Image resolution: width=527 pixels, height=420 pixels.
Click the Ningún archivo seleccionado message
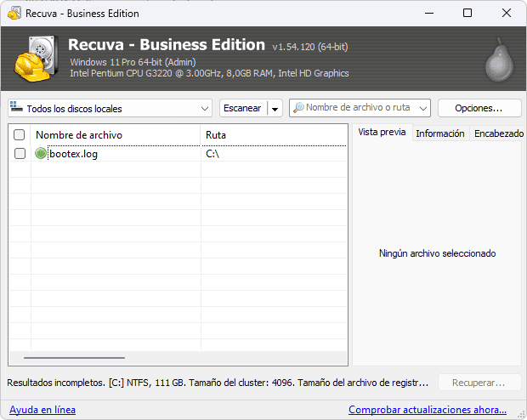point(437,253)
